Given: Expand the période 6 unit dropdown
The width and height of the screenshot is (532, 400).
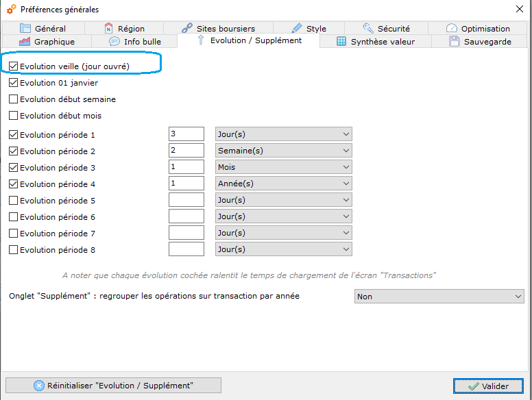Looking at the screenshot, I should tap(284, 216).
